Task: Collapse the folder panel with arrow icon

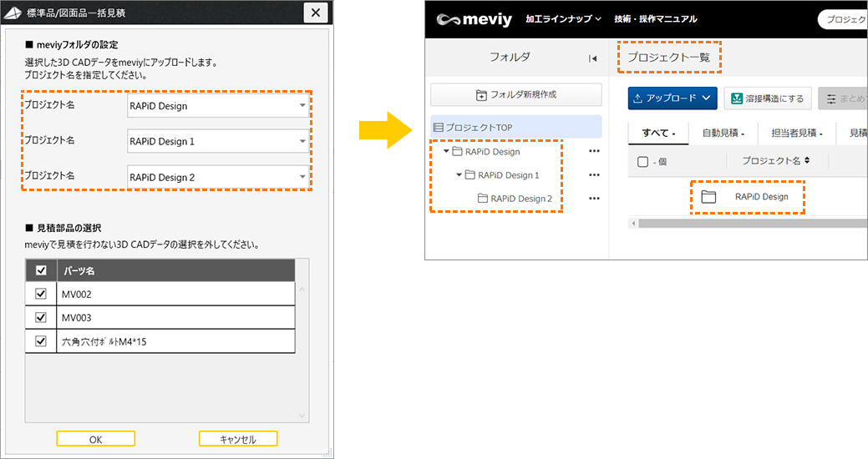Action: click(x=593, y=58)
